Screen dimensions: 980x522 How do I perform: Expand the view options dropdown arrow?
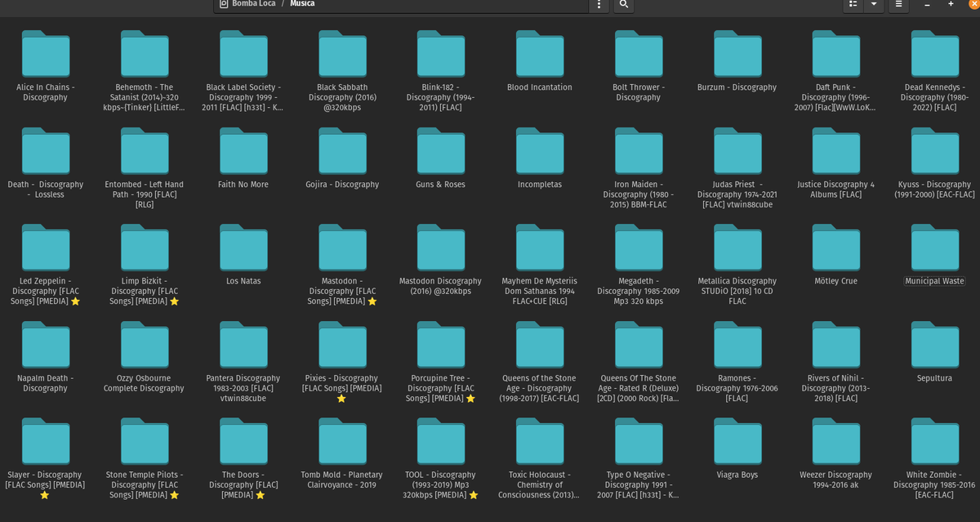[875, 5]
